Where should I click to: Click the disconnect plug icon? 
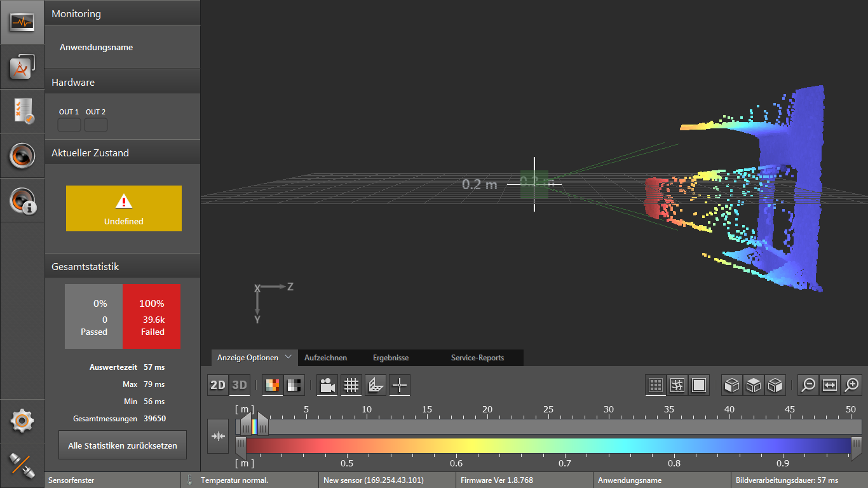click(22, 466)
